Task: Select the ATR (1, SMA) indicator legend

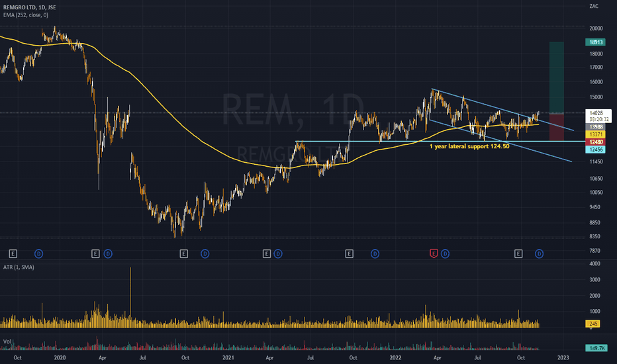Action: coord(19,267)
